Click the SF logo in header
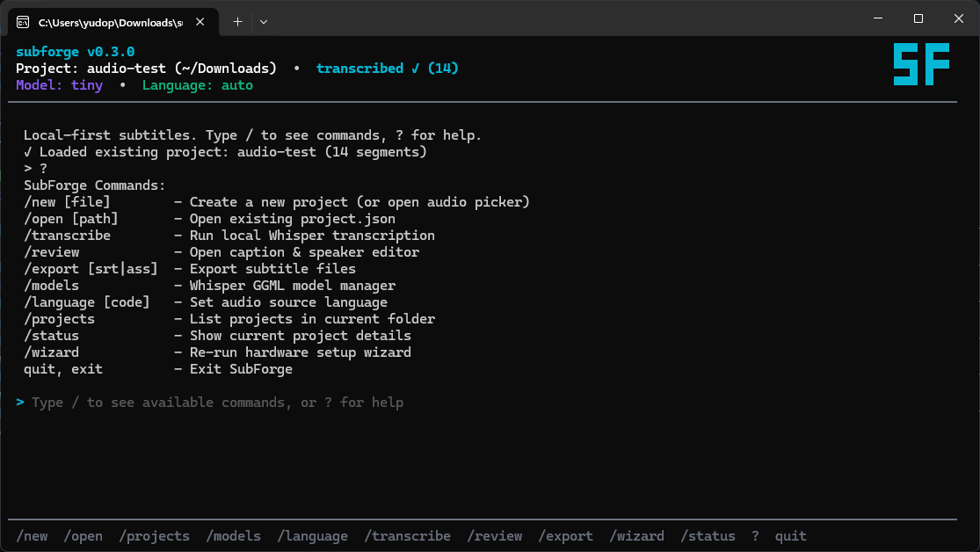The height and width of the screenshot is (552, 980). point(921,64)
